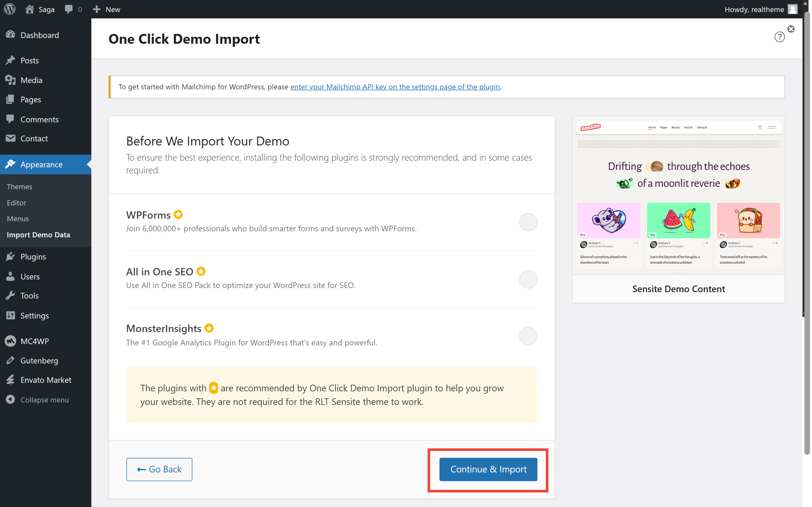Click the Continue & Import button

pyautogui.click(x=488, y=469)
